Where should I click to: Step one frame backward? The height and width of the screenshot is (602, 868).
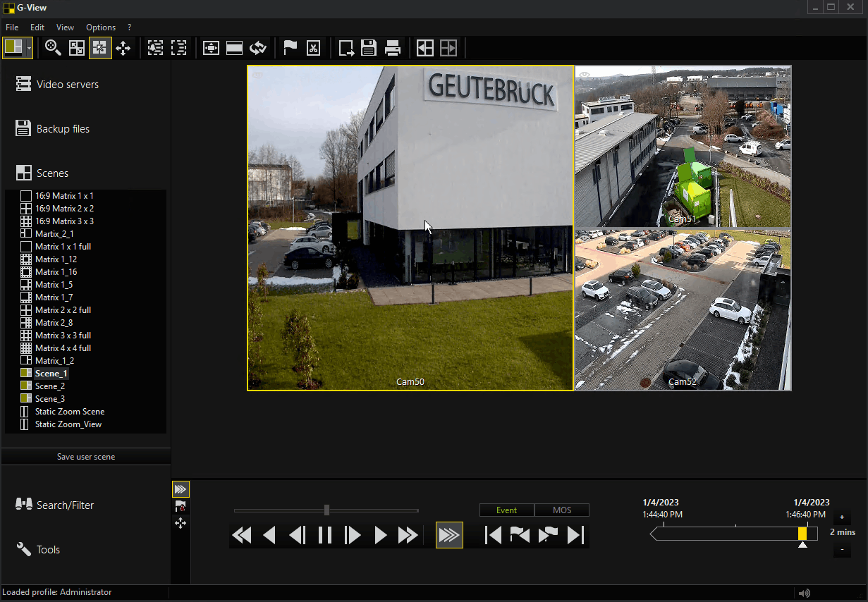click(x=297, y=536)
